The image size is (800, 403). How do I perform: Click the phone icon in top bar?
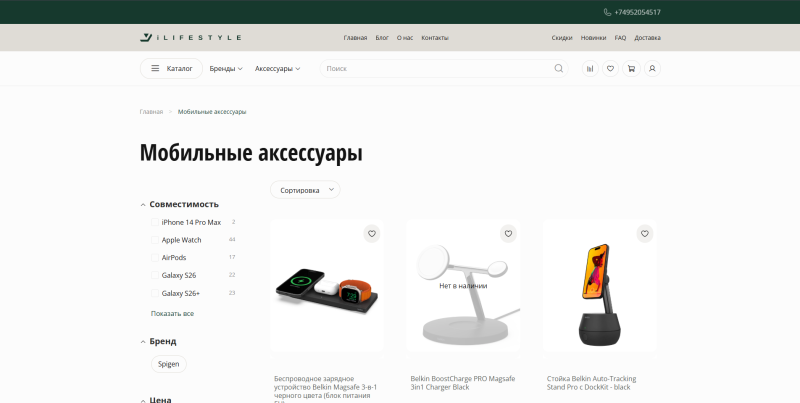click(607, 12)
